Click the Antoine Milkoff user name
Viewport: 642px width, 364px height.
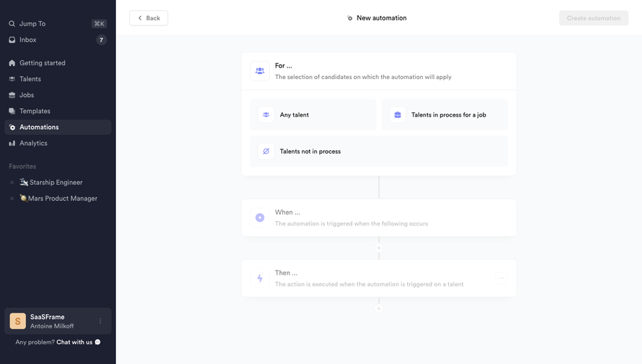pyautogui.click(x=52, y=326)
